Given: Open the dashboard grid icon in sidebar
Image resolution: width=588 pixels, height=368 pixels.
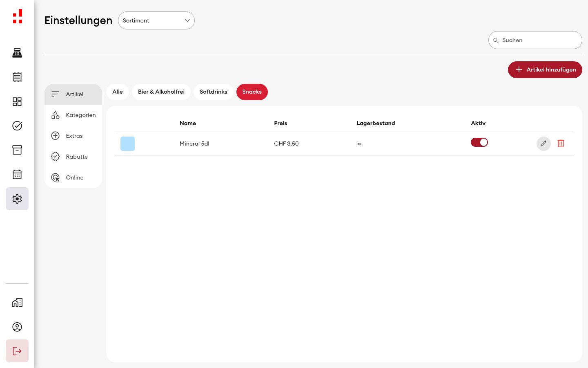Looking at the screenshot, I should [x=17, y=101].
